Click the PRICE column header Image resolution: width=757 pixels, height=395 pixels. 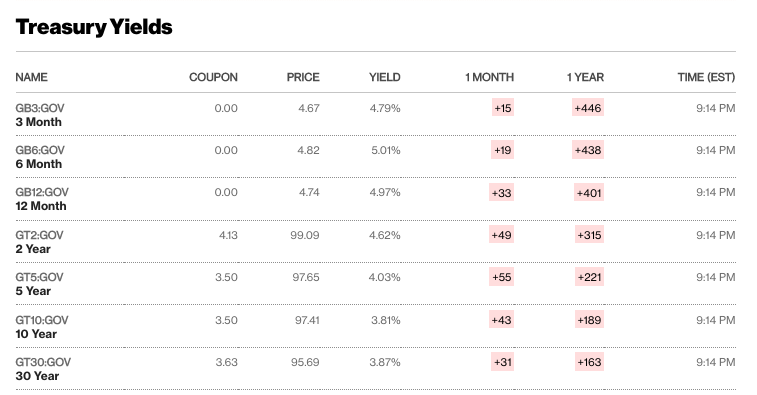coord(303,77)
